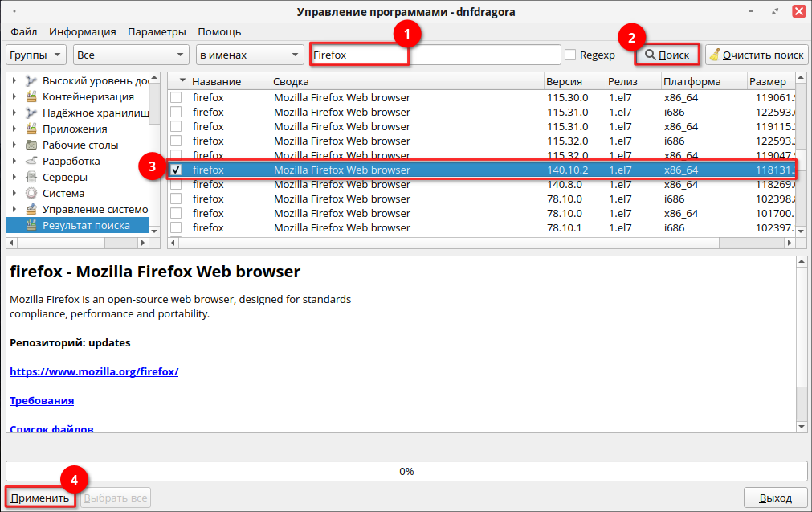Click the Система gear icon
This screenshot has width=812, height=512.
(x=31, y=193)
